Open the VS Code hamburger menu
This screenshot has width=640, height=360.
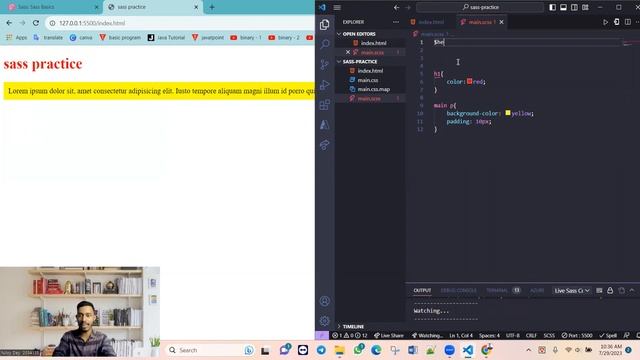click(337, 7)
